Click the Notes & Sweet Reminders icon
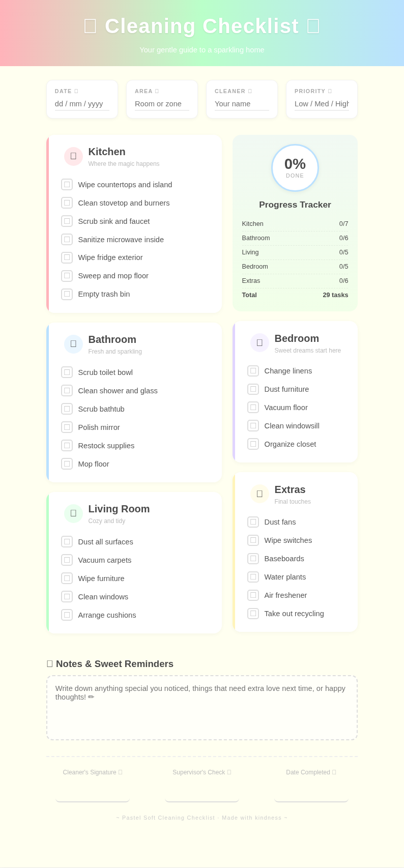The image size is (404, 868). coord(49,663)
